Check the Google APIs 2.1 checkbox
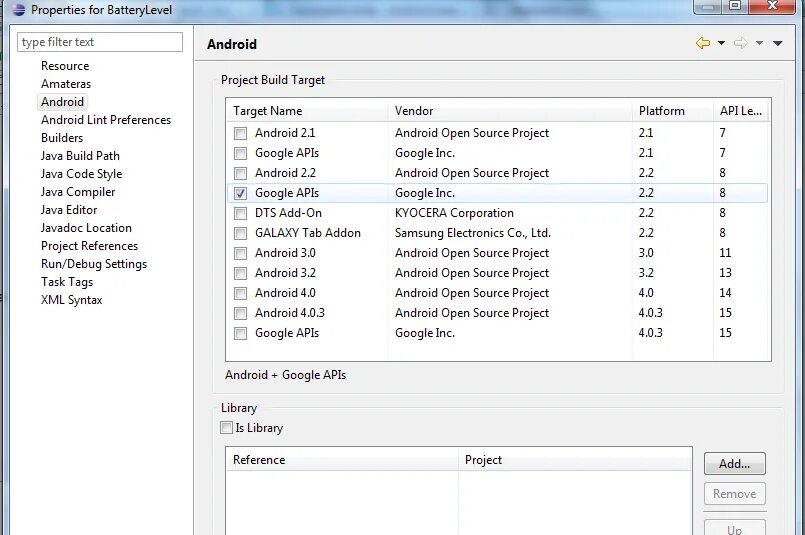Viewport: 805px width, 535px height. coord(240,154)
